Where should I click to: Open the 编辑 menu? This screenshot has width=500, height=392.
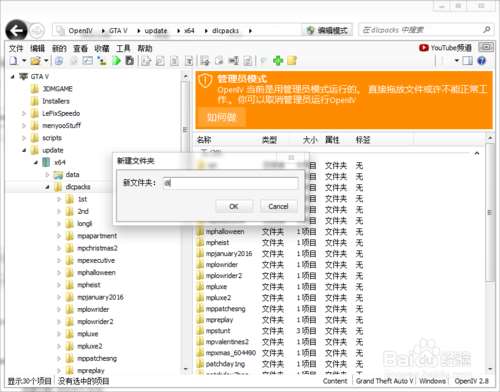coord(37,49)
